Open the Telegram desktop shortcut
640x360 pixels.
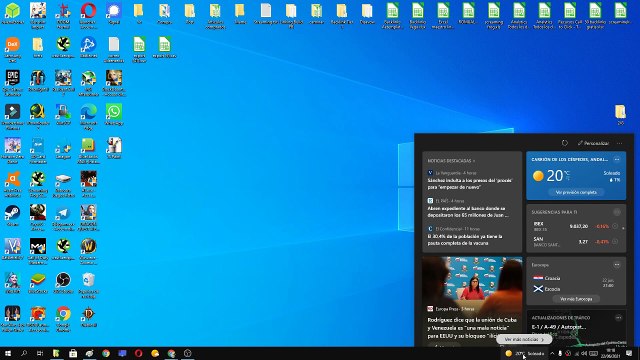(63, 218)
